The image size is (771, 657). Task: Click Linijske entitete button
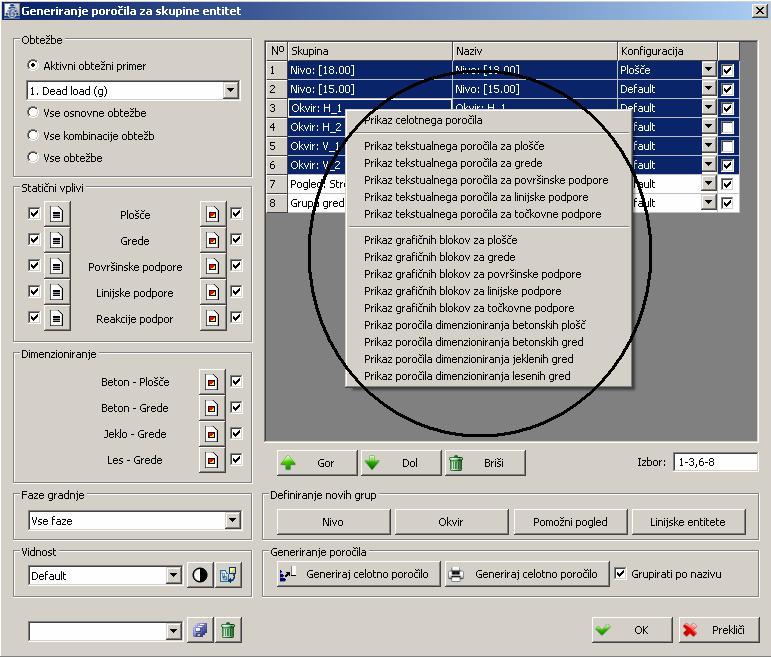pos(688,522)
